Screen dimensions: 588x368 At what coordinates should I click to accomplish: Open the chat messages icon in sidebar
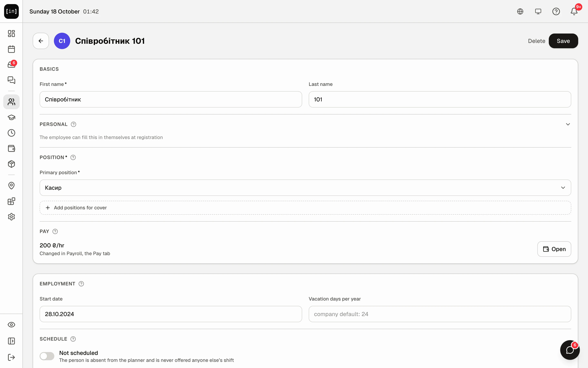click(x=11, y=80)
